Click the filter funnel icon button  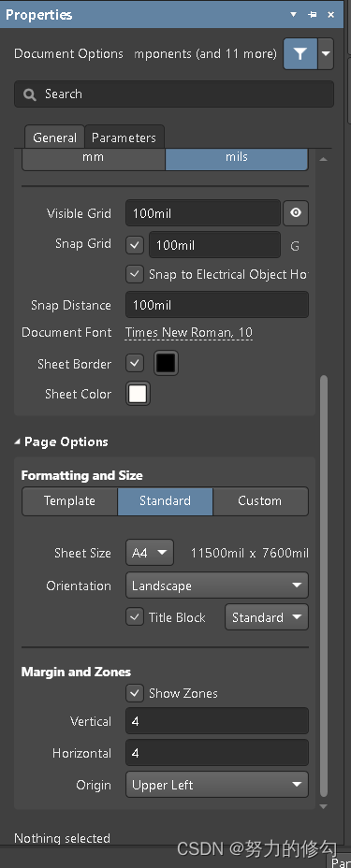pos(300,53)
